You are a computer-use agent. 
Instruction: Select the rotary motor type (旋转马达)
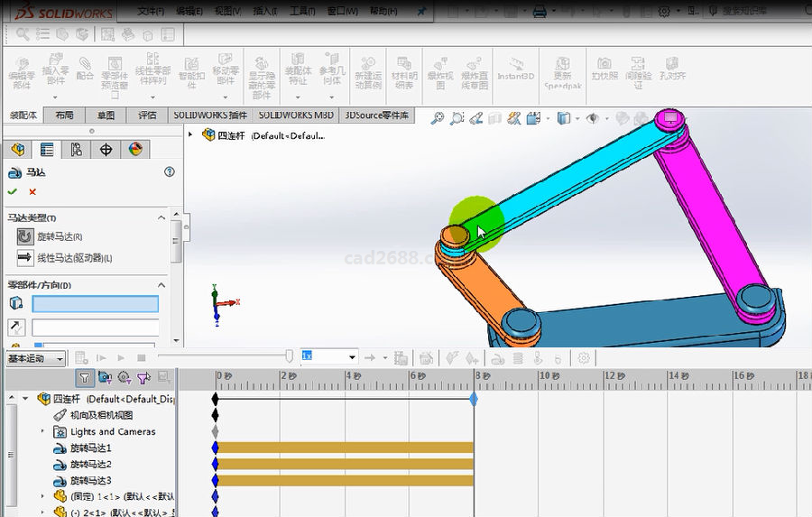[x=25, y=236]
